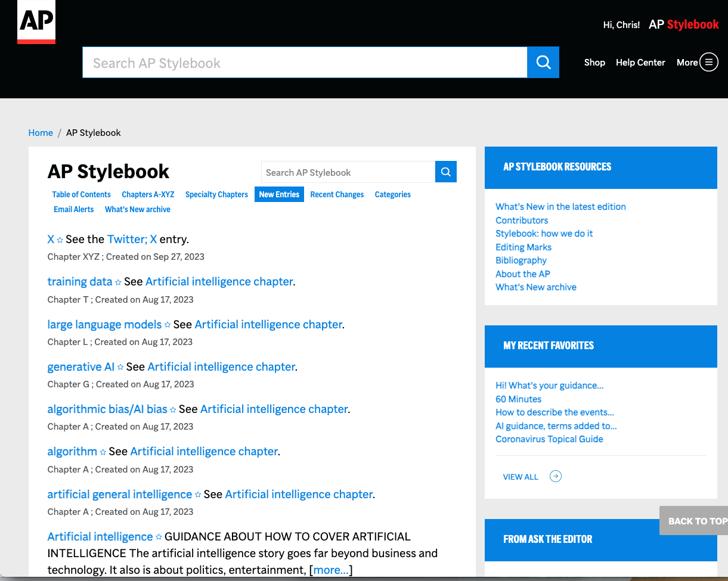Click the Shop link in header

tap(594, 62)
